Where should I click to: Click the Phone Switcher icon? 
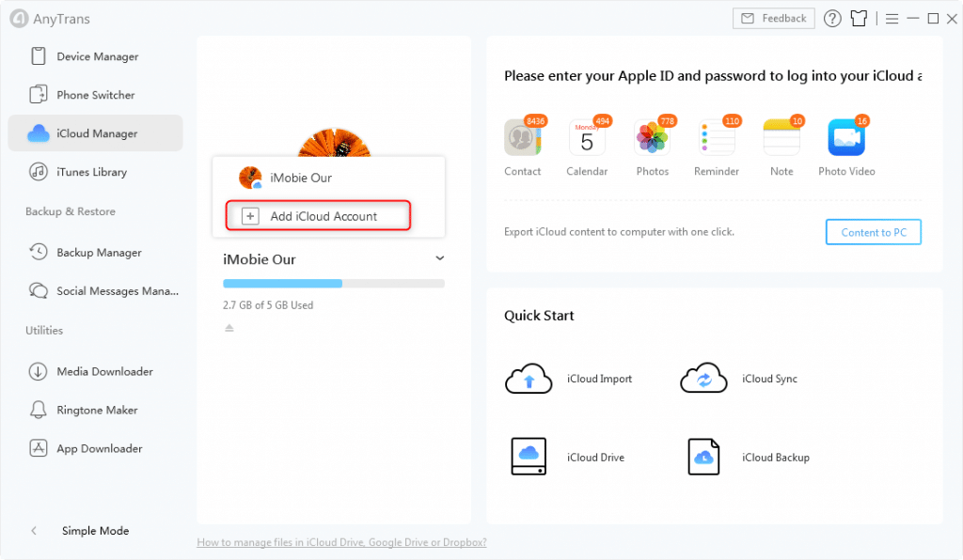click(x=38, y=95)
